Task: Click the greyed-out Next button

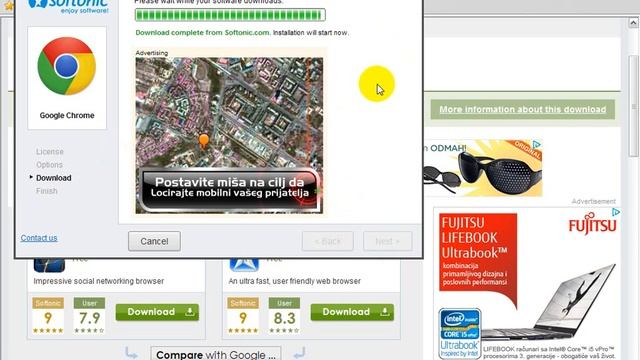Action: (388, 241)
